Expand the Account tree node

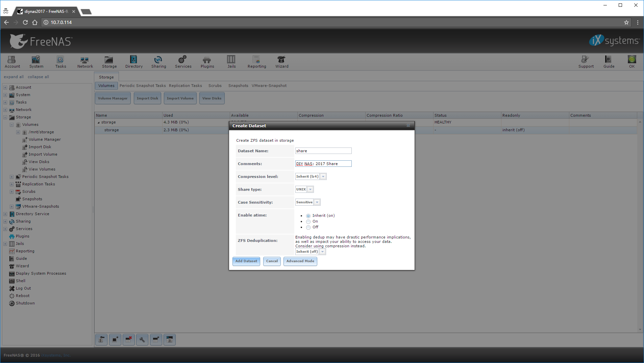[5, 87]
